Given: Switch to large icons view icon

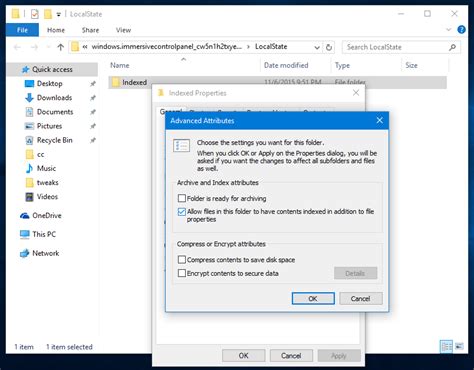Looking at the screenshot, I should [x=459, y=347].
